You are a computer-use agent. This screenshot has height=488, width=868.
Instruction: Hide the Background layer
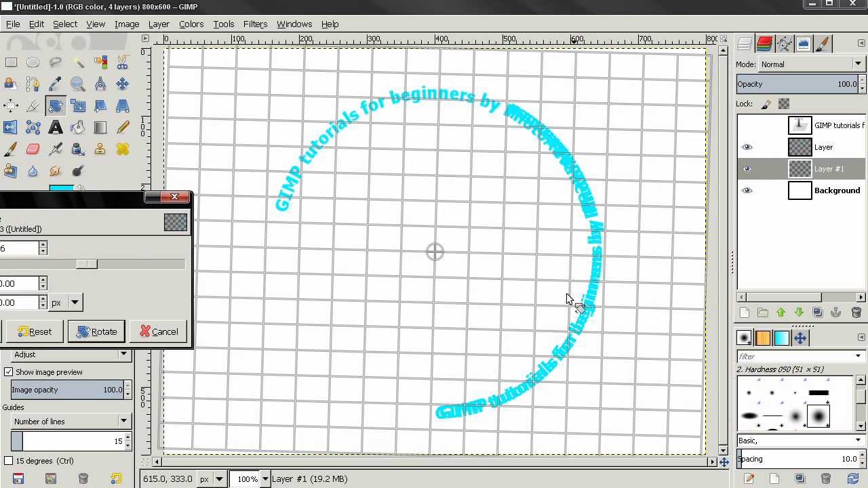click(x=747, y=190)
